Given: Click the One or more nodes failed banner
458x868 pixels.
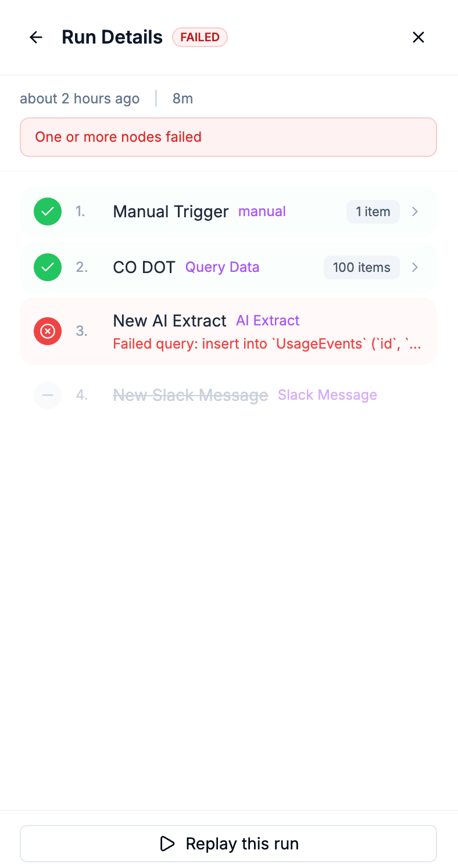Looking at the screenshot, I should click(x=228, y=137).
